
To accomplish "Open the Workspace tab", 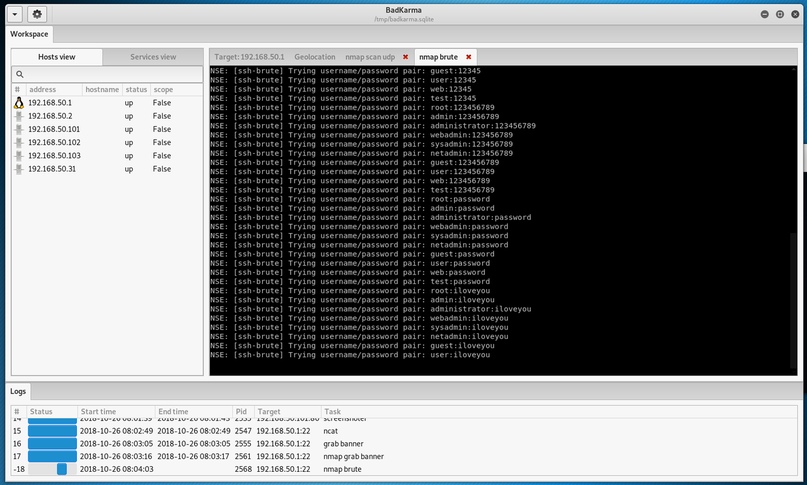I will tap(30, 33).
